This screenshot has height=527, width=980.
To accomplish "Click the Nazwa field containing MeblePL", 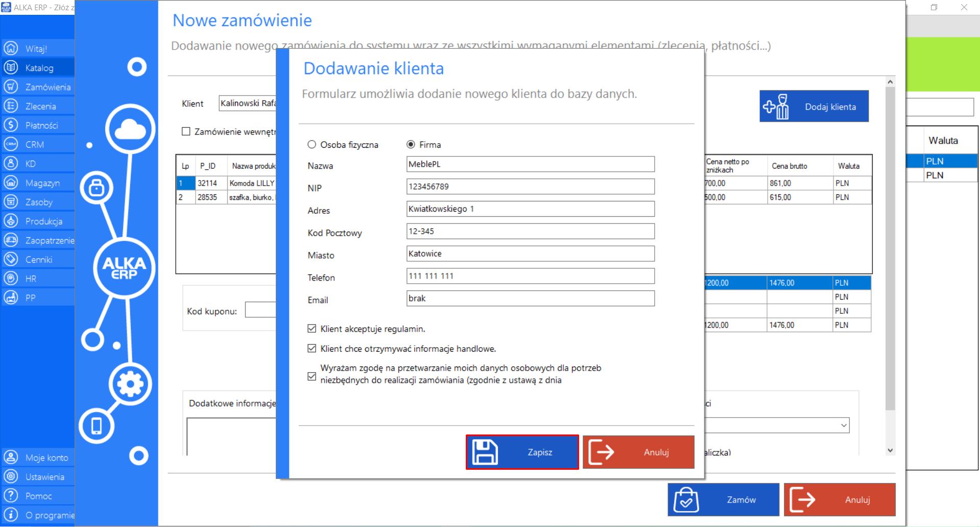I will [x=530, y=164].
